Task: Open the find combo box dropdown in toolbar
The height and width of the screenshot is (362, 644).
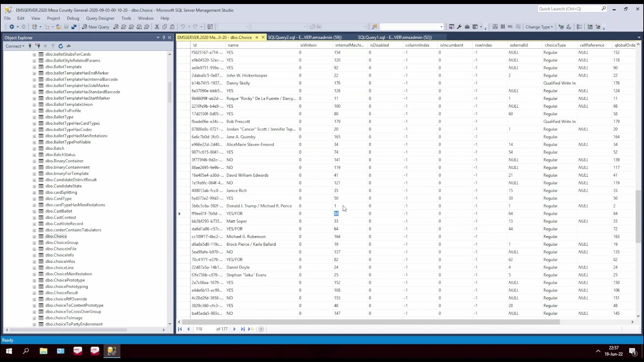Action: 441,27
